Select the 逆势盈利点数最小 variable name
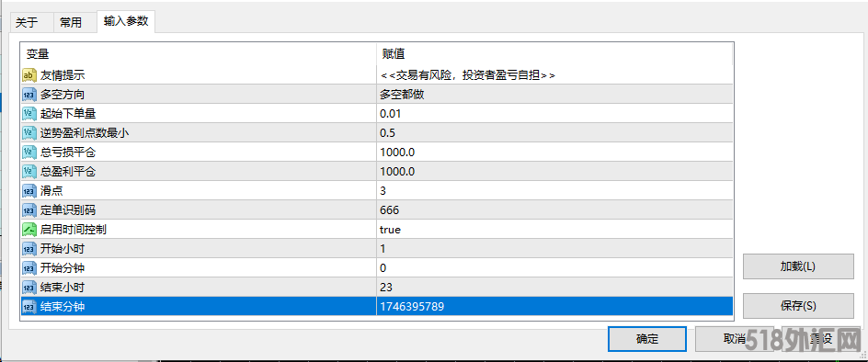868x362 pixels. coord(86,133)
